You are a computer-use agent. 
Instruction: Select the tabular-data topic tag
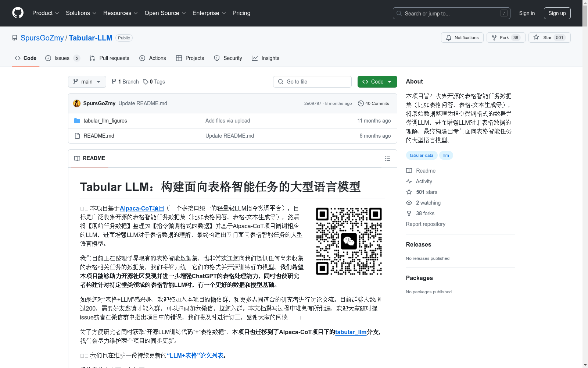(x=422, y=155)
